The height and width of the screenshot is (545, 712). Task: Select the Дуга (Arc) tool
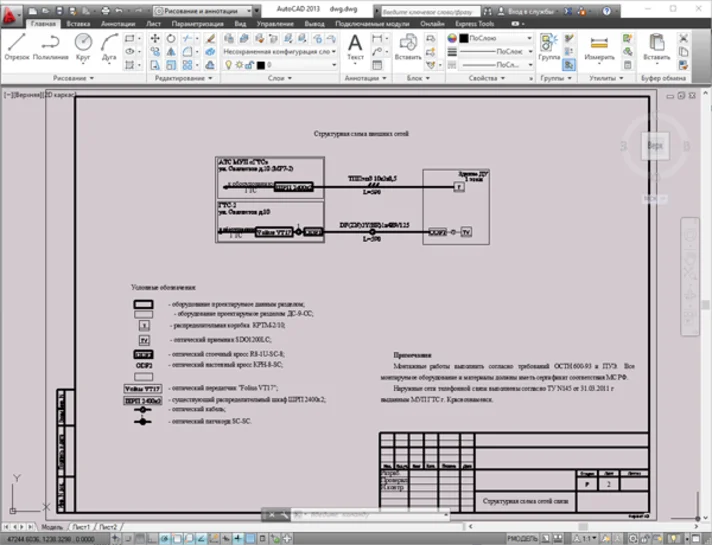coord(109,44)
